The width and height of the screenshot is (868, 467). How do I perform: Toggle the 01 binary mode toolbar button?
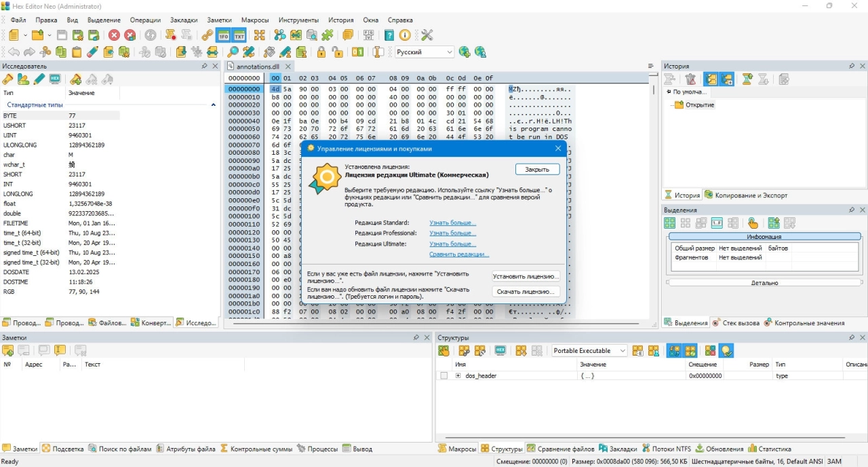point(357,52)
